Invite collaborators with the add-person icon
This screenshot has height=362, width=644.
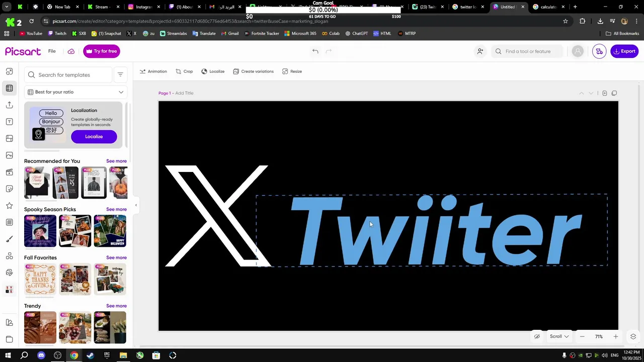480,51
